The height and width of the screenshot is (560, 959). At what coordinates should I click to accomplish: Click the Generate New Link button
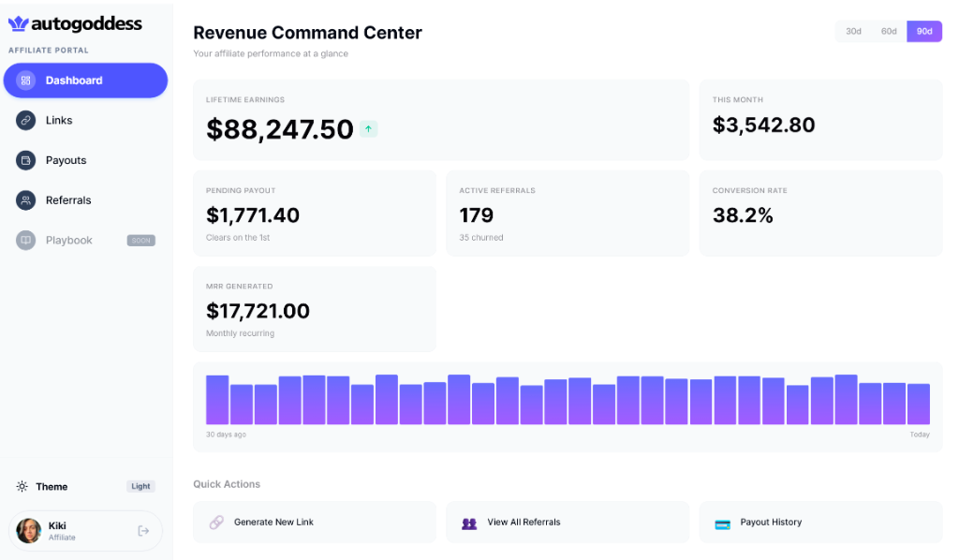[315, 523]
